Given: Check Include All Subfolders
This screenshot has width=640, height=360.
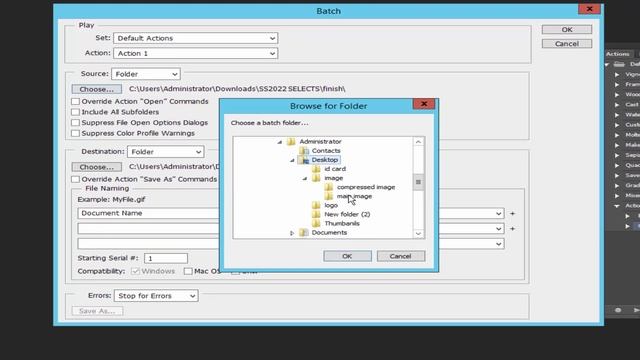Looking at the screenshot, I should point(76,112).
